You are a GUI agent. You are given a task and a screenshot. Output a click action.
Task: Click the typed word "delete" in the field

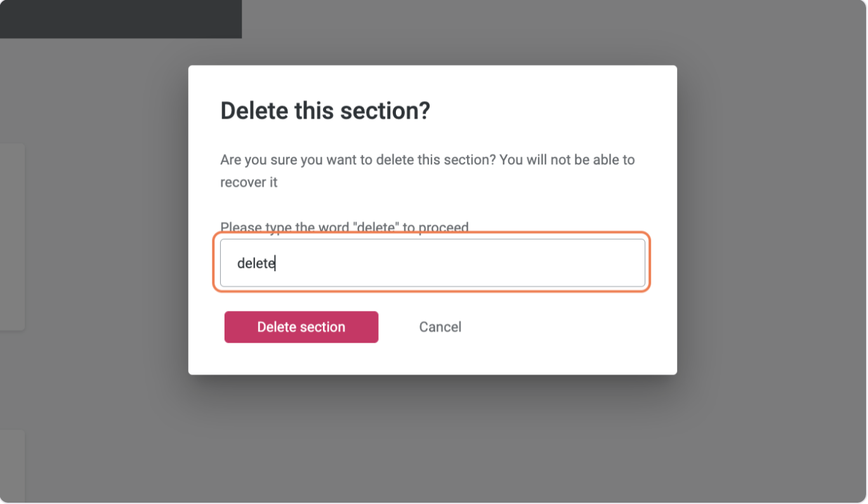point(255,263)
